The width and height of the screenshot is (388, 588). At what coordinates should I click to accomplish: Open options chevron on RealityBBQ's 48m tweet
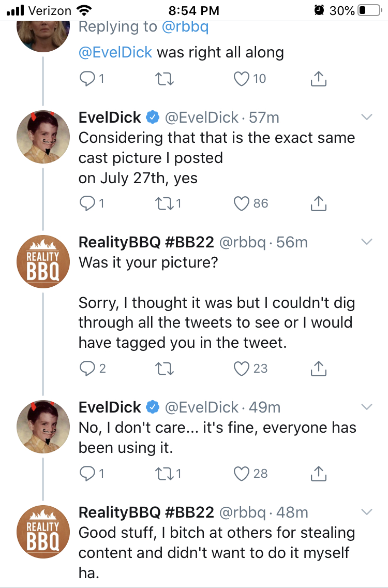pyautogui.click(x=367, y=512)
